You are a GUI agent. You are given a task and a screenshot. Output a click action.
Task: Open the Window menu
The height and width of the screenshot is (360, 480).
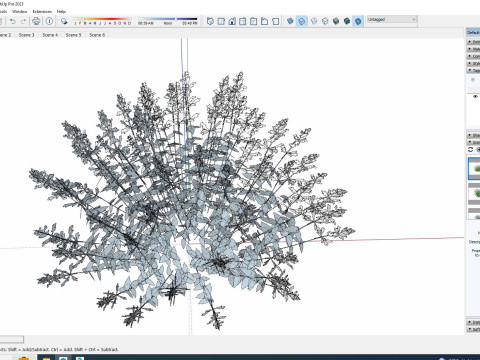20,11
